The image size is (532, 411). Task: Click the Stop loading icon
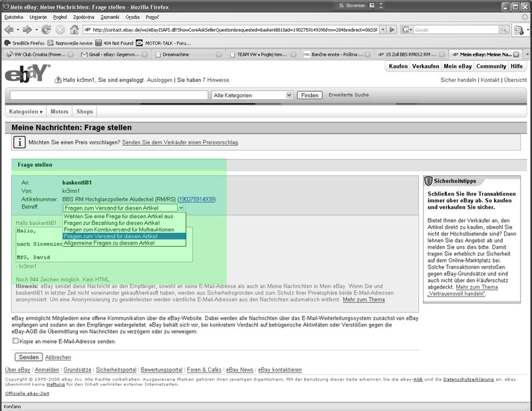pos(60,30)
